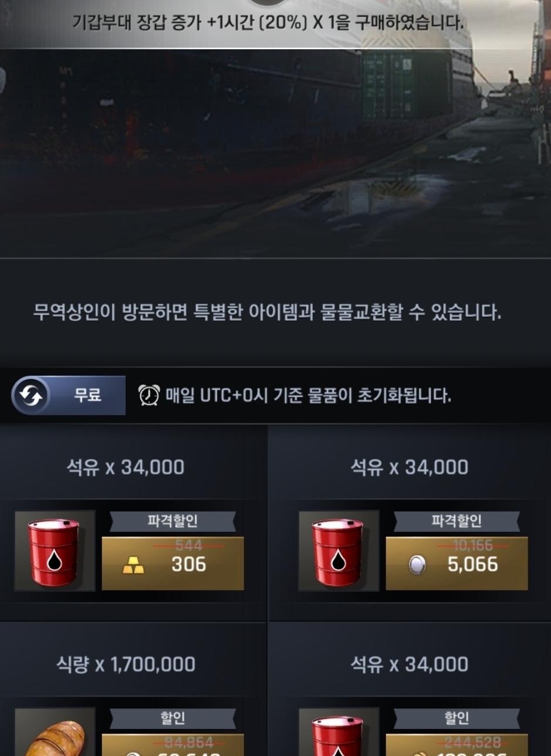Tap the 파격할인 tag above the 306 price
Viewport: 551px width, 756px height.
coord(173,521)
